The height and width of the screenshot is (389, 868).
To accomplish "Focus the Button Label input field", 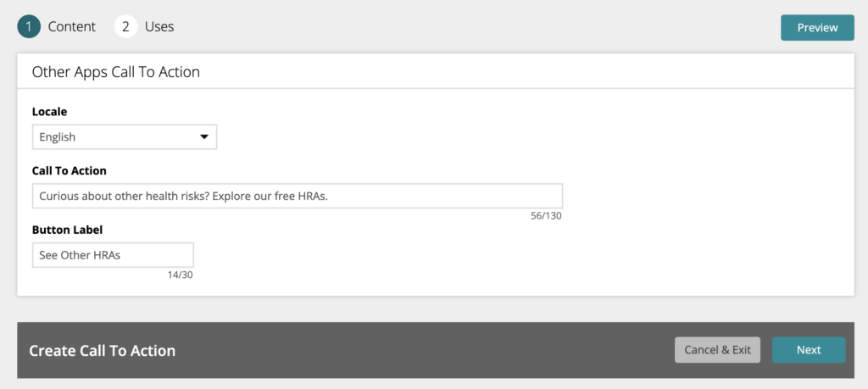I will (113, 255).
